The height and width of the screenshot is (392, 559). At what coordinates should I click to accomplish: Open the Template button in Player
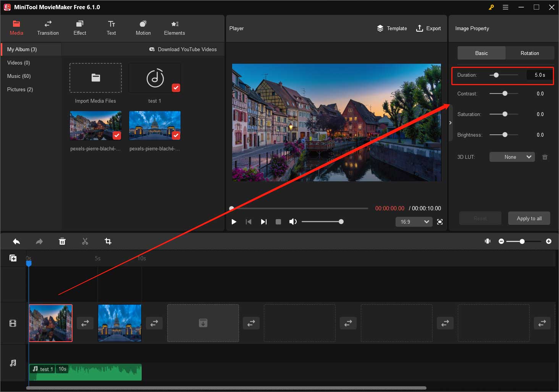coord(392,28)
